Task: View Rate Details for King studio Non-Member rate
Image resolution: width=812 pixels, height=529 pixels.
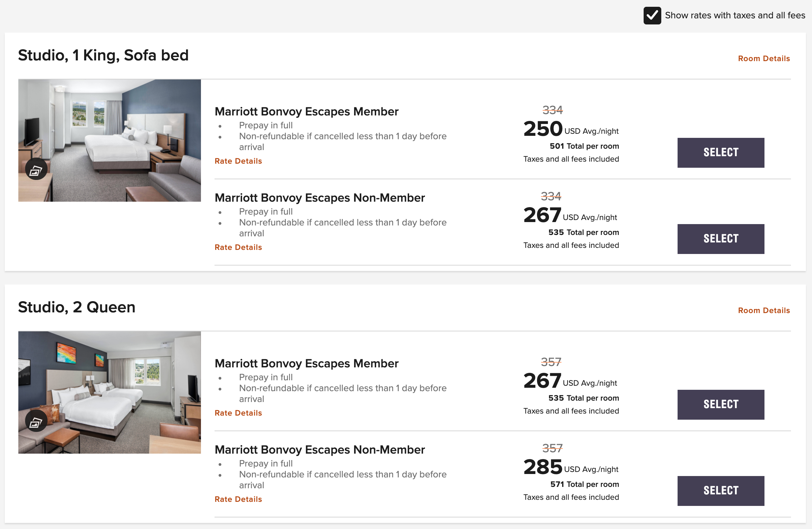Action: coord(238,248)
